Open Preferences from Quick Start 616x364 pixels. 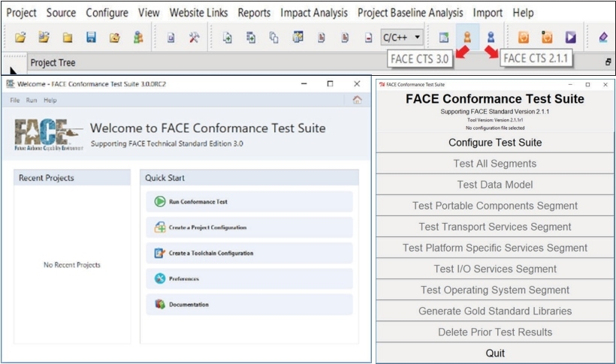(249, 278)
